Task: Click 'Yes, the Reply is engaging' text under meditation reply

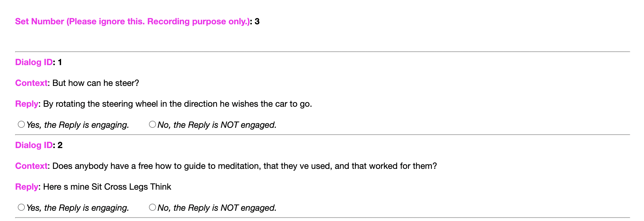Action: point(78,208)
